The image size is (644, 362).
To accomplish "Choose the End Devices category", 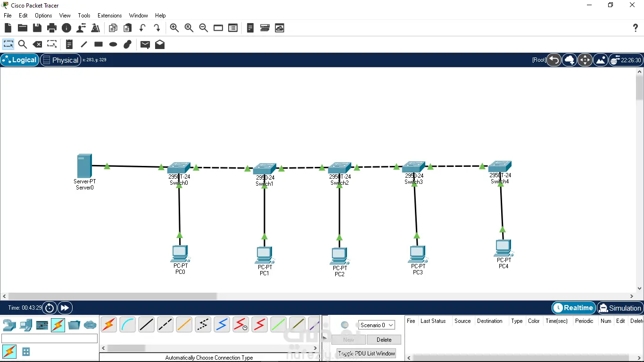I will [26, 325].
